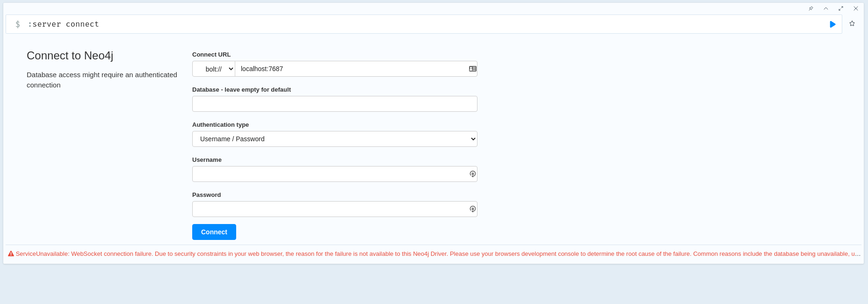This screenshot has width=868, height=304.
Task: Collapse the frame with chevron up
Action: click(x=826, y=8)
